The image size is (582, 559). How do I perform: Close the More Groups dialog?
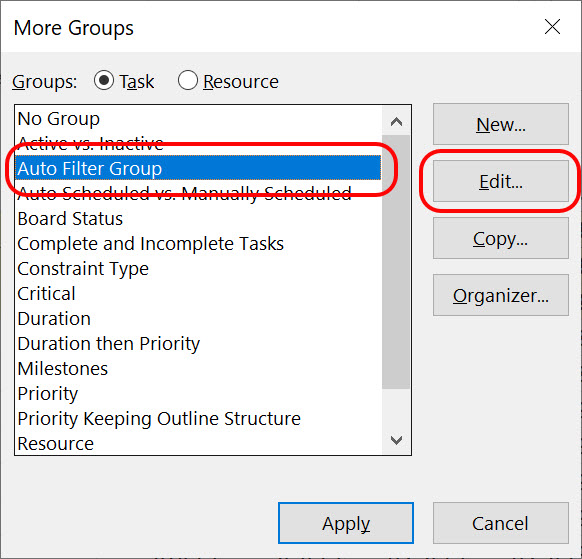(552, 27)
